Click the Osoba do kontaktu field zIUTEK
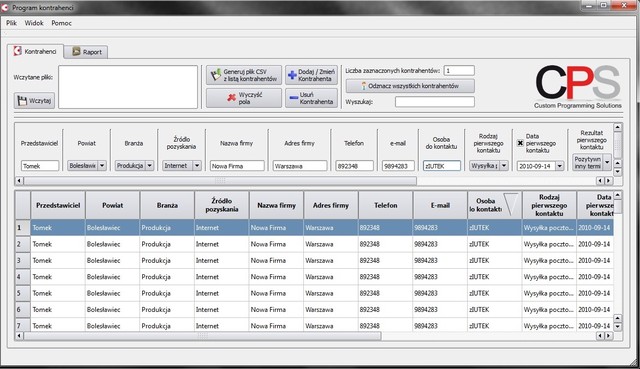Screen dimensions: 640x369 pos(442,166)
